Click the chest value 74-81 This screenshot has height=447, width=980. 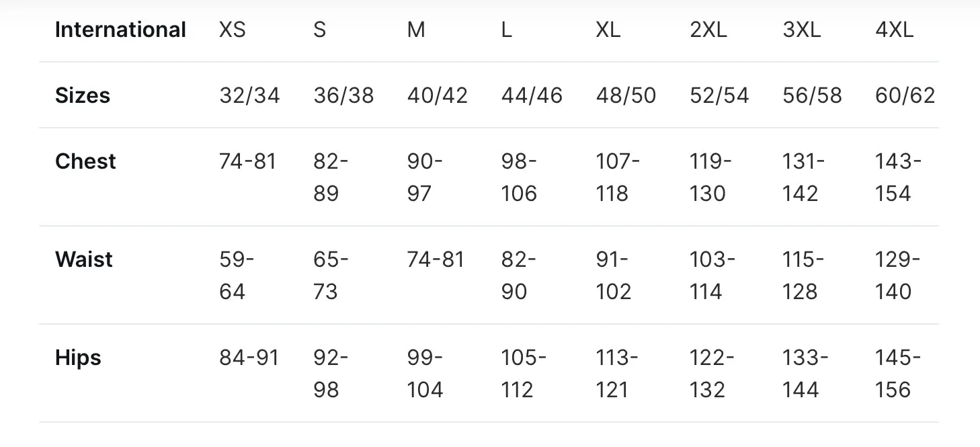(248, 161)
